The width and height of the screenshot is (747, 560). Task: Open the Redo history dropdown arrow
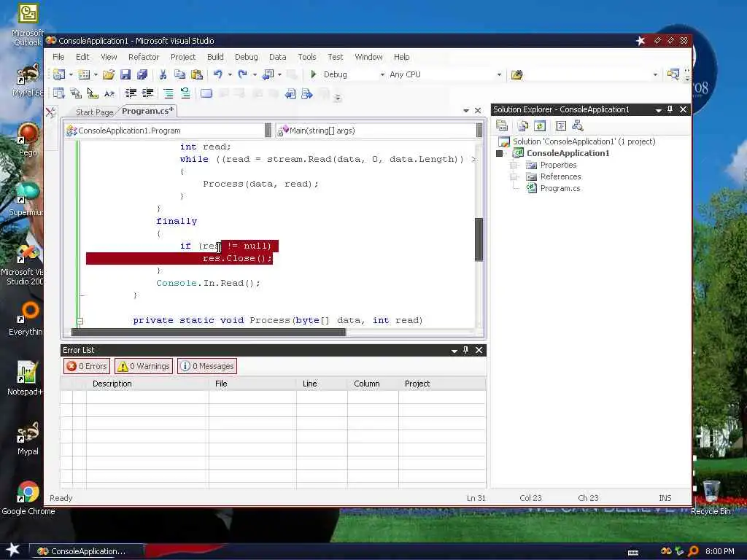[255, 75]
